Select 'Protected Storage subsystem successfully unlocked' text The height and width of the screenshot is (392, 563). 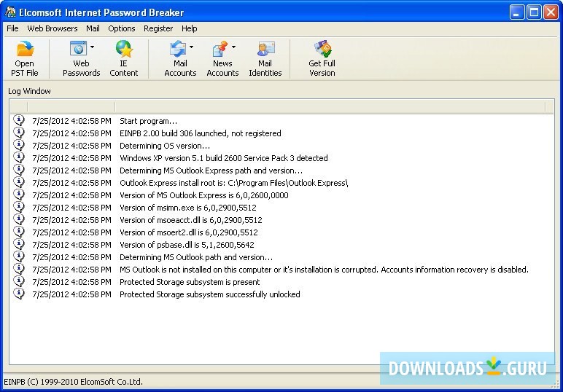[x=210, y=294]
